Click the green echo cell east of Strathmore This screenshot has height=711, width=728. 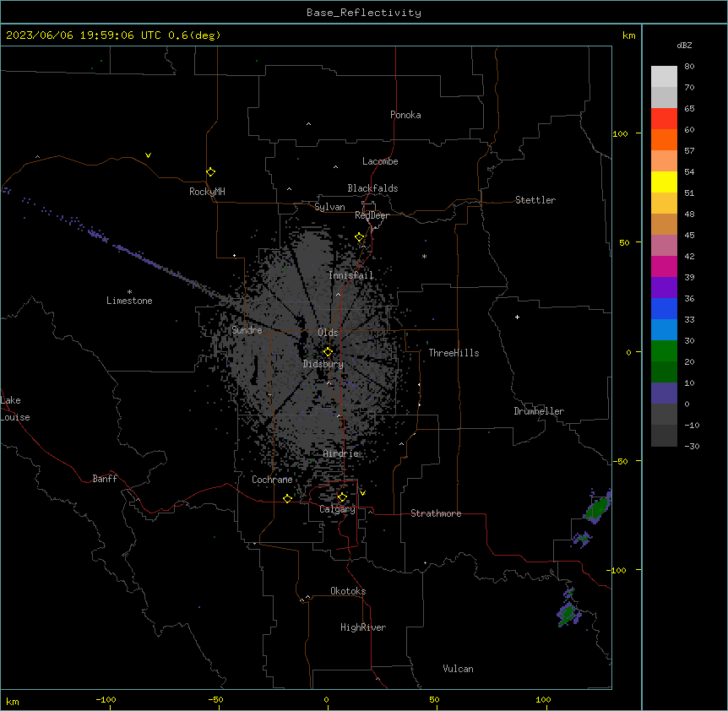[596, 508]
